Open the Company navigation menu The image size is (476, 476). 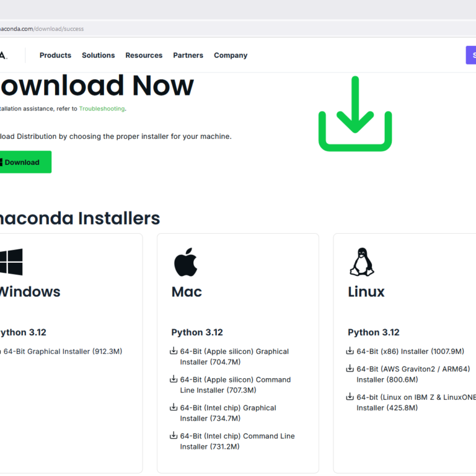[231, 55]
